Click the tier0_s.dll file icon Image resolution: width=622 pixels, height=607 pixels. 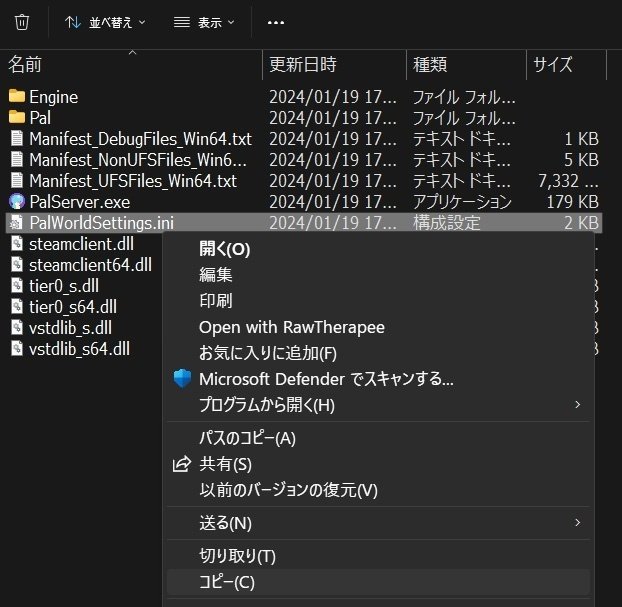(17, 286)
